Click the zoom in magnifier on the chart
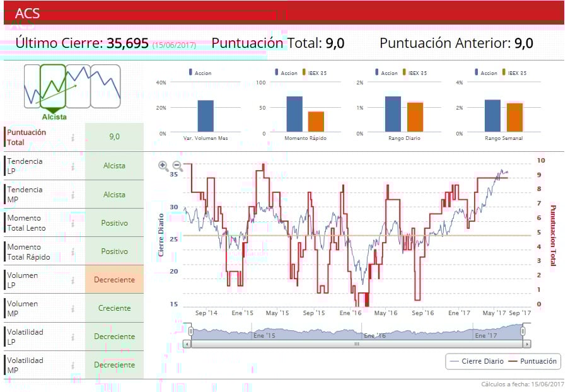The image size is (568, 392). click(x=163, y=166)
